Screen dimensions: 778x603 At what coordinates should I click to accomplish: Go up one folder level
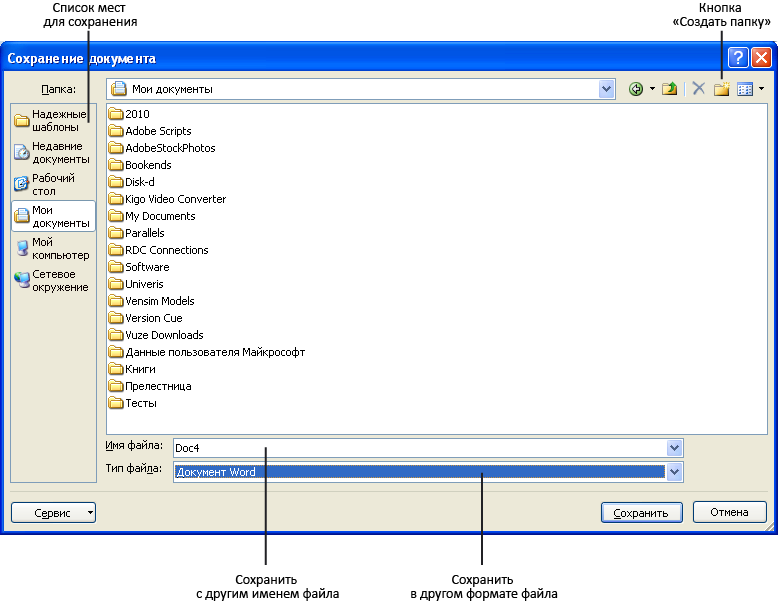coord(669,89)
